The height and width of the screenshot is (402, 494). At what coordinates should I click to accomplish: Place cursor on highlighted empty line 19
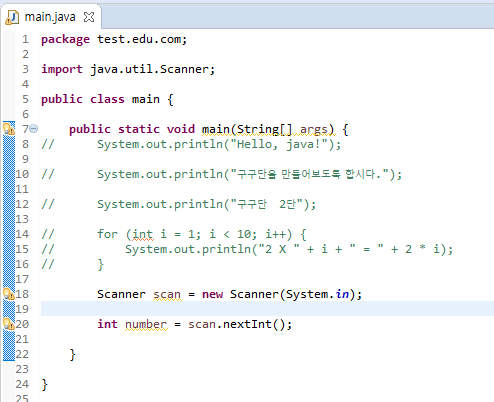coord(267,309)
